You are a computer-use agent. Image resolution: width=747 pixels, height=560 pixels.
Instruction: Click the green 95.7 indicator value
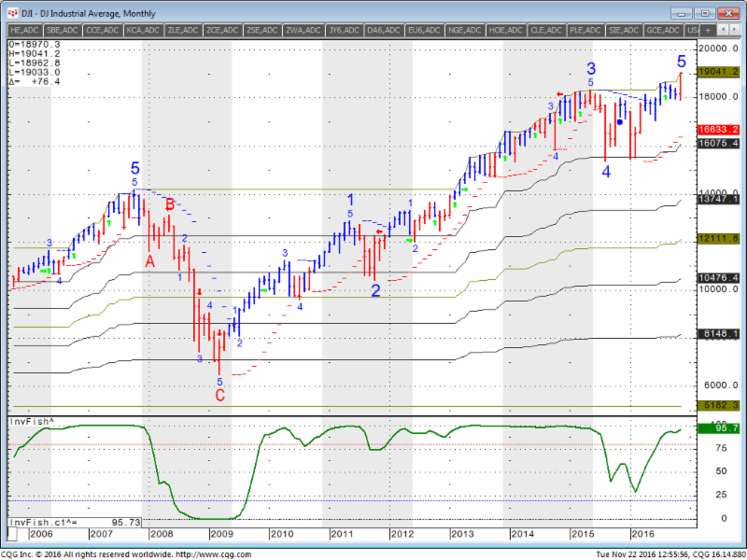[x=718, y=428]
